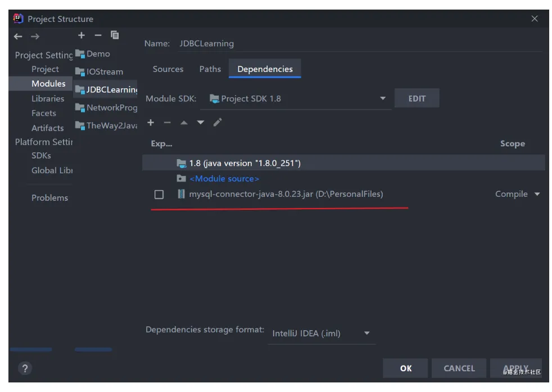Image resolution: width=552 pixels, height=392 pixels.
Task: Copy the selected module icon
Action: click(115, 35)
